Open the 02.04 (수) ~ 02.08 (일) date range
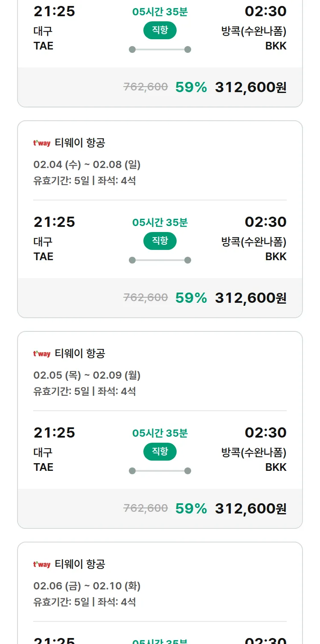This screenshot has height=644, width=320. 87,165
